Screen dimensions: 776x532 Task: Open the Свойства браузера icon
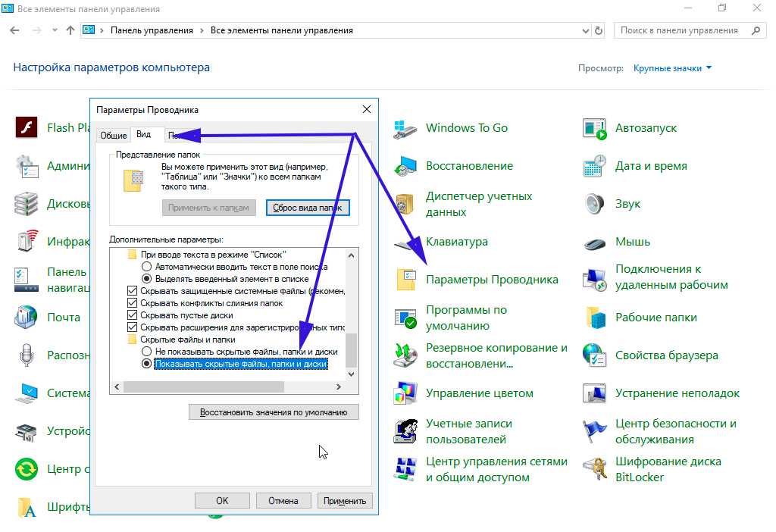pyautogui.click(x=594, y=355)
